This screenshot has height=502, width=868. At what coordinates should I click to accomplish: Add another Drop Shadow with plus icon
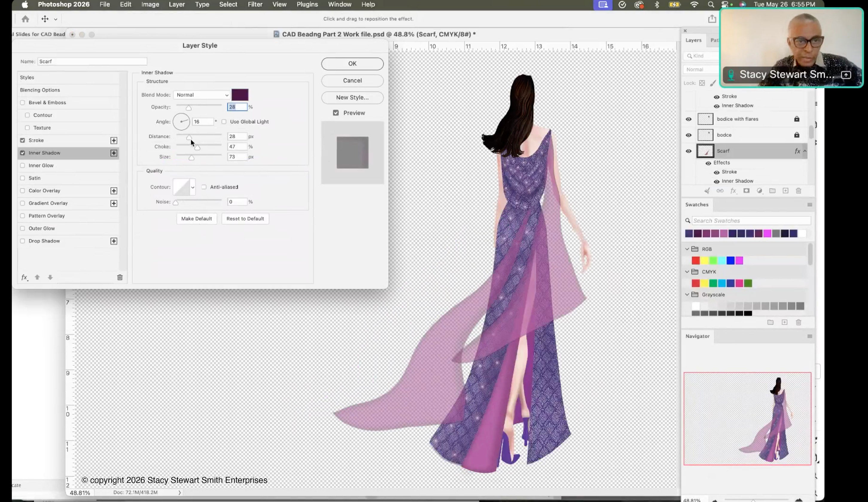(x=114, y=241)
